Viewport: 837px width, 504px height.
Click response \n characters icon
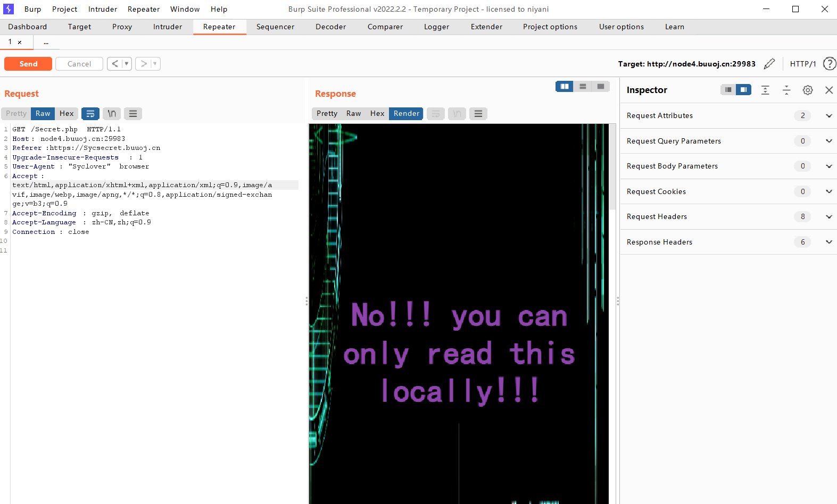click(x=457, y=113)
